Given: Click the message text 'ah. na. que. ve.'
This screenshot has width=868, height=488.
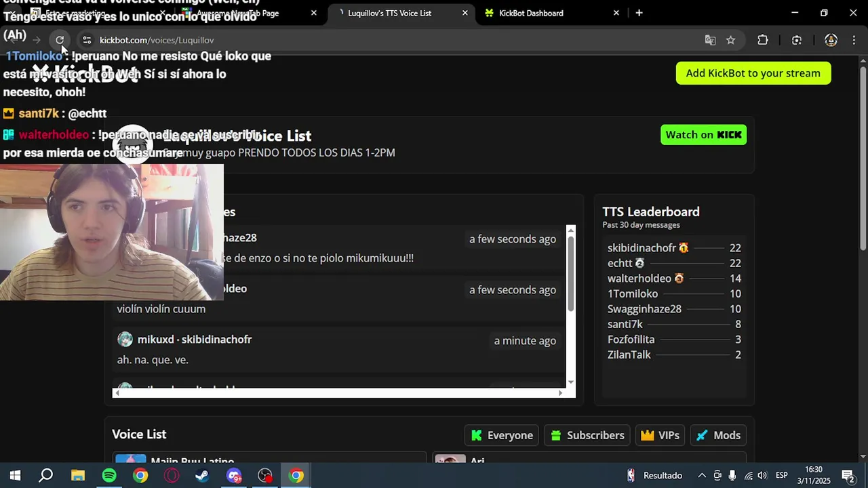Looking at the screenshot, I should [153, 360].
